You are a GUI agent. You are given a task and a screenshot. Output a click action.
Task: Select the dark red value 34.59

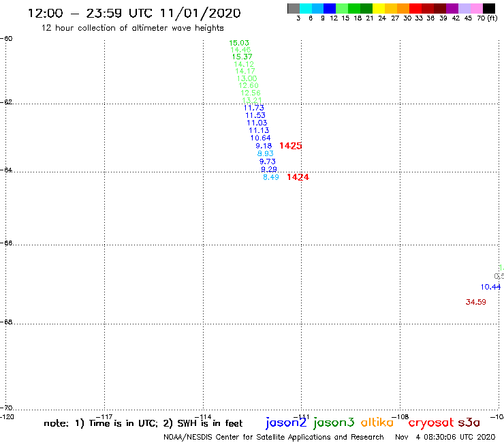pyautogui.click(x=475, y=302)
